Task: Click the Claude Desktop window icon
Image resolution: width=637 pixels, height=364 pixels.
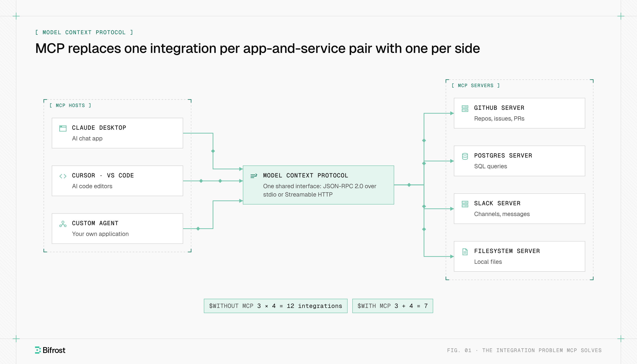Action: 63,128
